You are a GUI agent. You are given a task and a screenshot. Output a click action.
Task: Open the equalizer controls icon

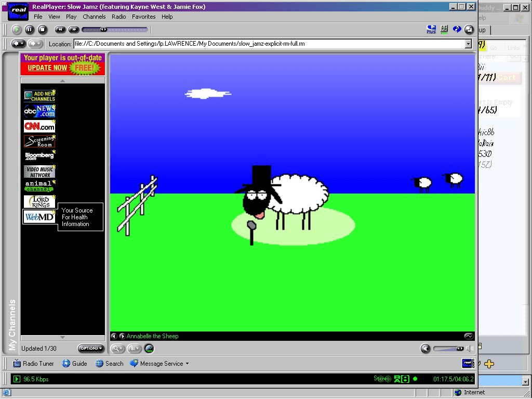click(x=444, y=30)
